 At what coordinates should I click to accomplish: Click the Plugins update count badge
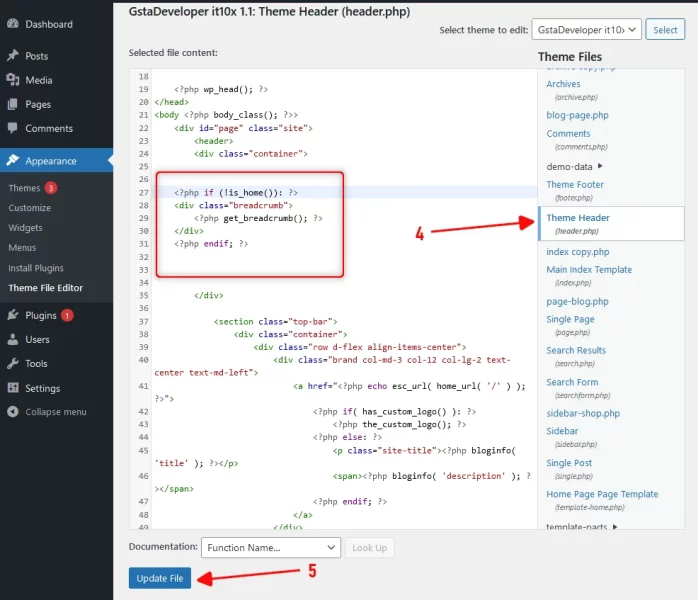(67, 315)
